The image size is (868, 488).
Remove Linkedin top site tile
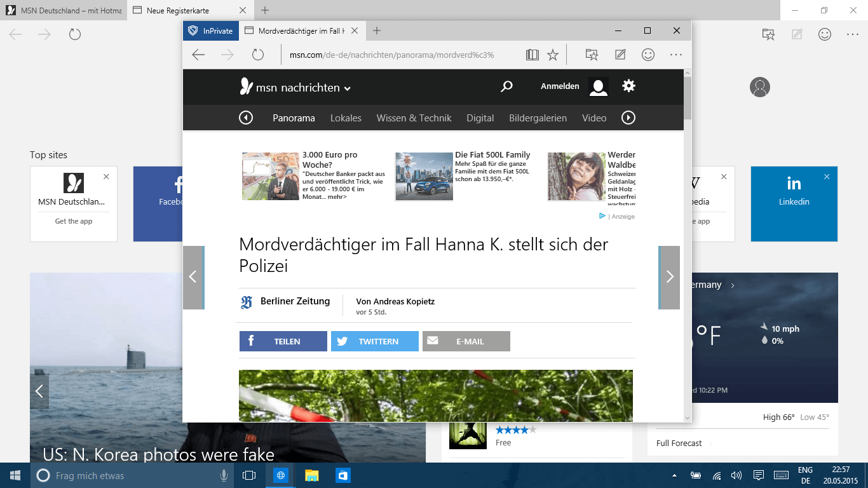point(827,177)
